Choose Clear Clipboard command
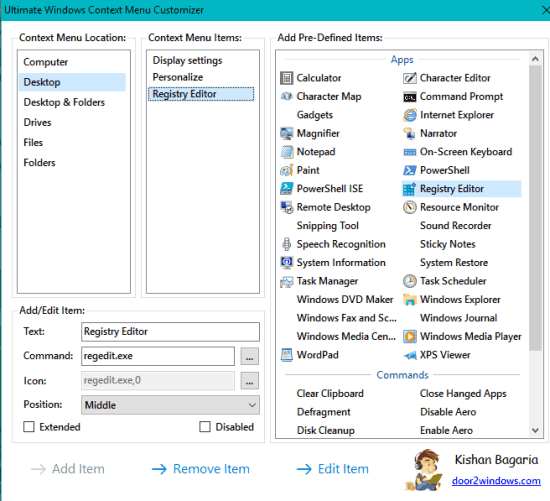The image size is (550, 501). tap(330, 393)
